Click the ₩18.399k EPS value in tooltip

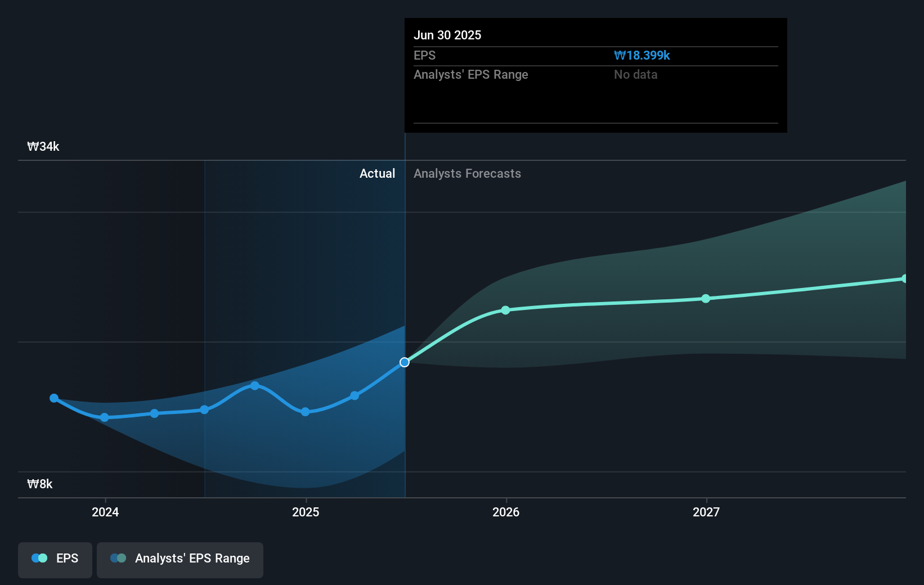(642, 56)
